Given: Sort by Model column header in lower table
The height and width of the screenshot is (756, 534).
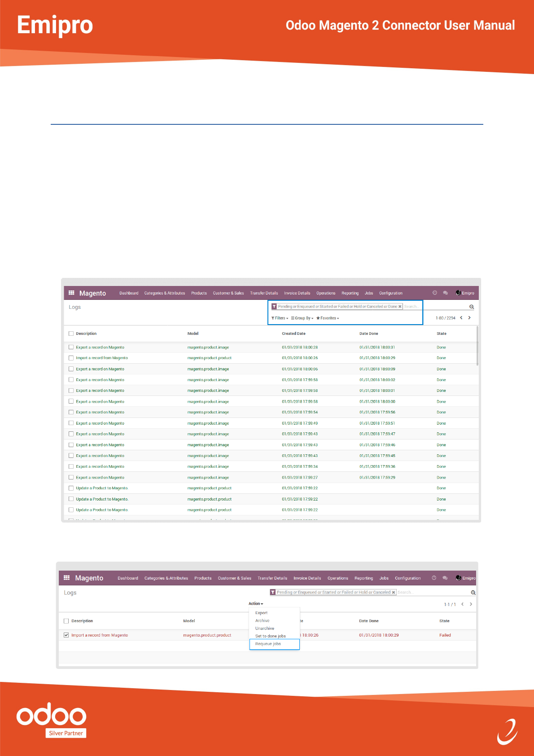Looking at the screenshot, I should (x=189, y=621).
